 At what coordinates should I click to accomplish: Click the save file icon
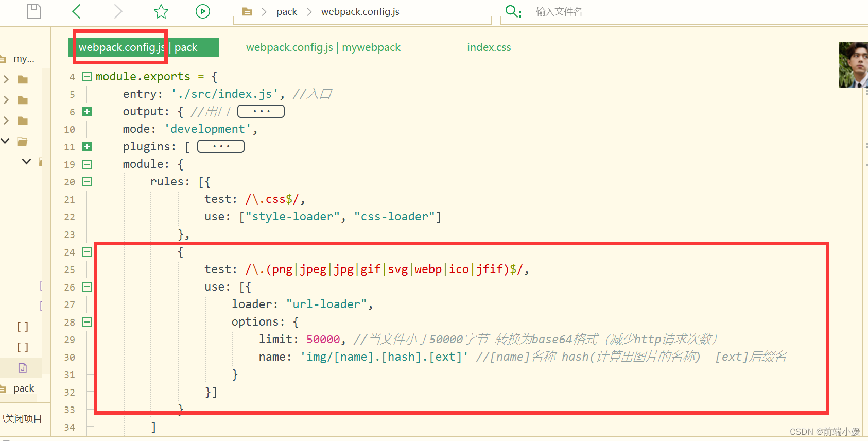pos(34,11)
